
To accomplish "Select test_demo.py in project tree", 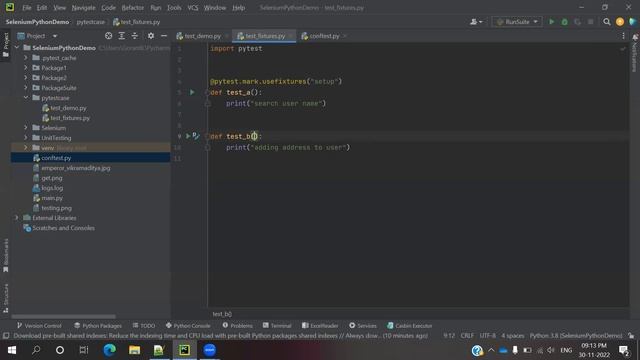I will tap(64, 108).
